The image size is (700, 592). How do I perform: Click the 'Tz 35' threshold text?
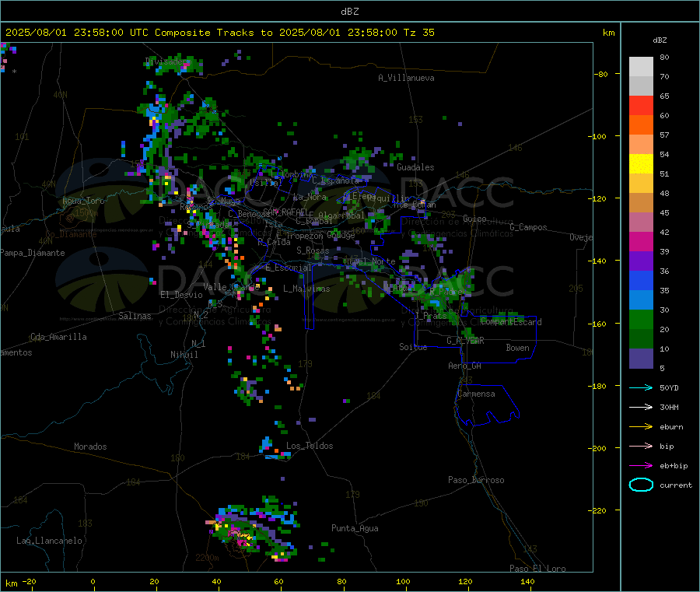[418, 33]
